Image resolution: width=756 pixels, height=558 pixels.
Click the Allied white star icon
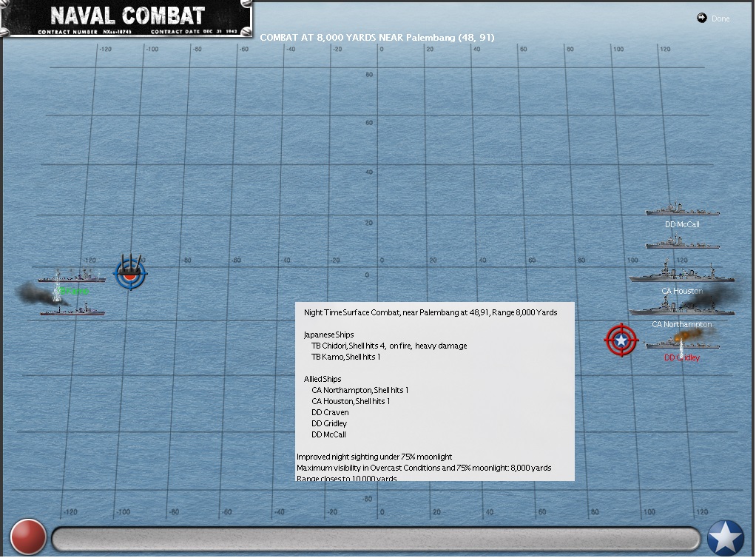(726, 538)
